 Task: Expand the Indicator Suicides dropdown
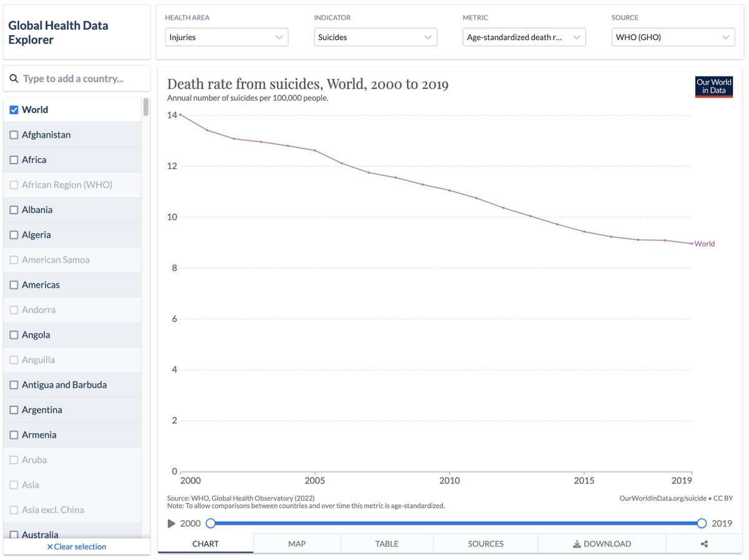(x=376, y=37)
